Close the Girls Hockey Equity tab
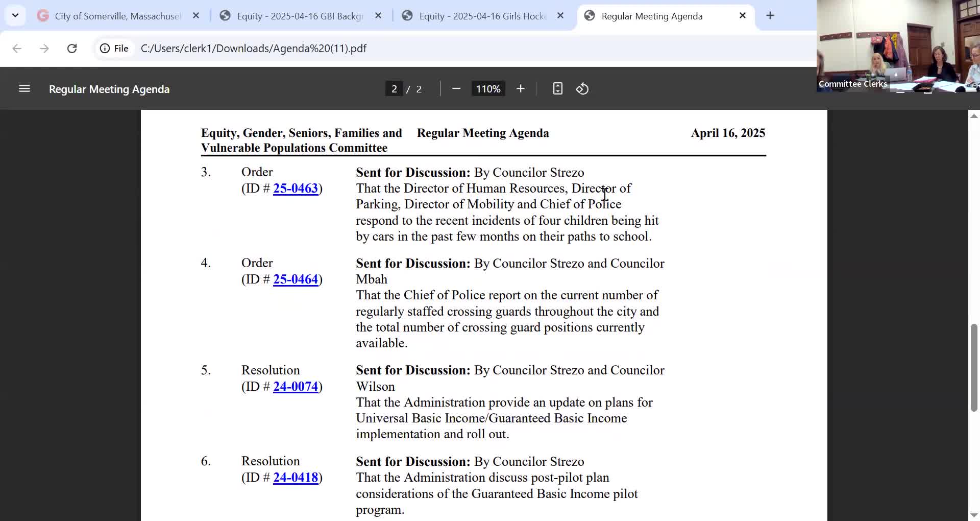The width and height of the screenshot is (980, 521). pyautogui.click(x=560, y=16)
